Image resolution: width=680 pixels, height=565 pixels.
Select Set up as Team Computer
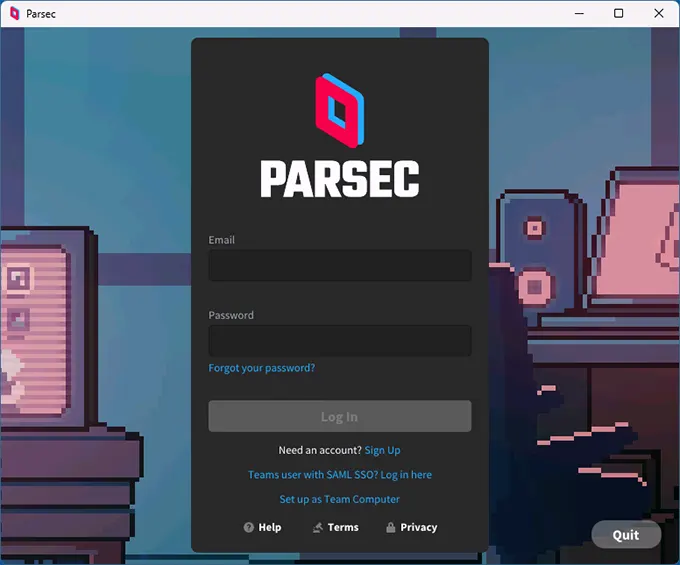[340, 499]
